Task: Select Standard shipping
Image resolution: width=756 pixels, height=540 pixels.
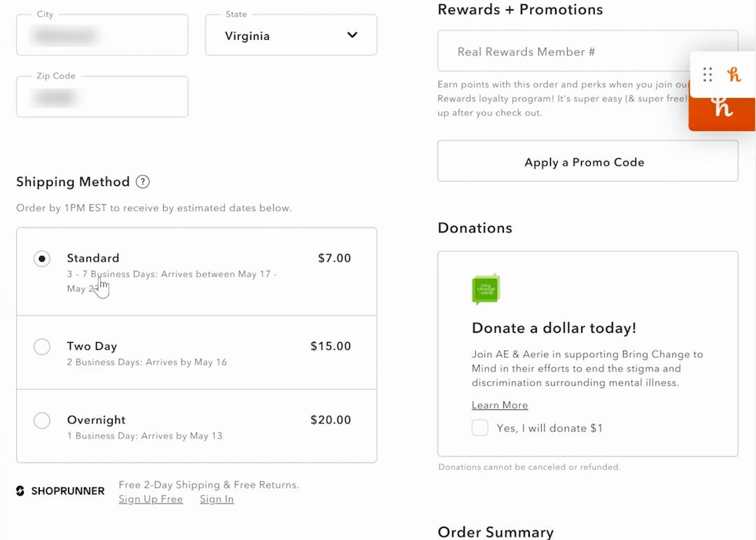Action: click(41, 258)
